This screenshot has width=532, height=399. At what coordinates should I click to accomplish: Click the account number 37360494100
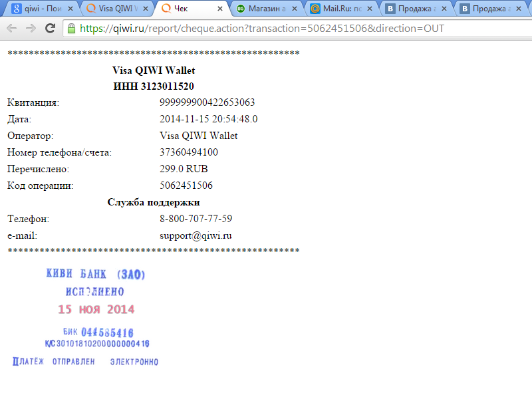coord(189,152)
